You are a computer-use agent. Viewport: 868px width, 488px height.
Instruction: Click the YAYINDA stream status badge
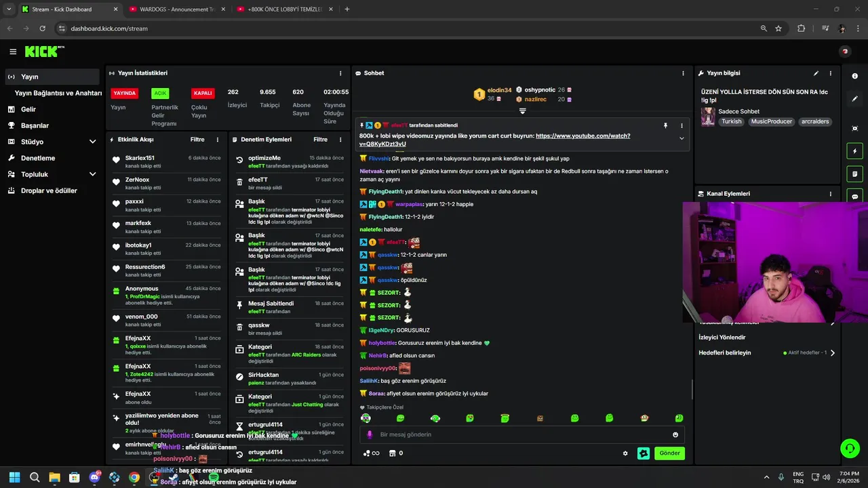[125, 94]
